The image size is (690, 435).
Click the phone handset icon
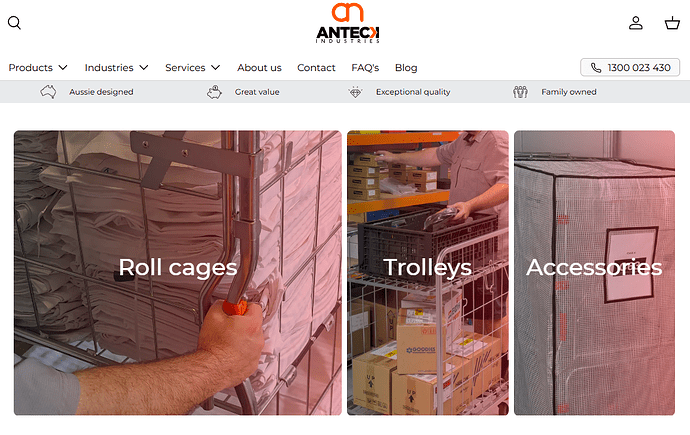coord(596,68)
